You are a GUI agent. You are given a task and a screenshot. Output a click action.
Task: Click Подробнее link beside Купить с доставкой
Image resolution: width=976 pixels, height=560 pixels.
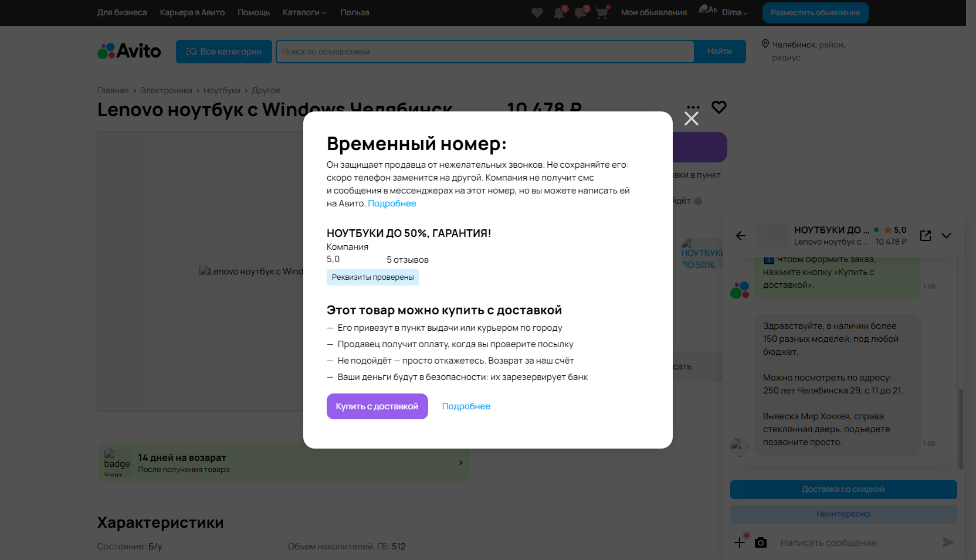click(x=466, y=406)
